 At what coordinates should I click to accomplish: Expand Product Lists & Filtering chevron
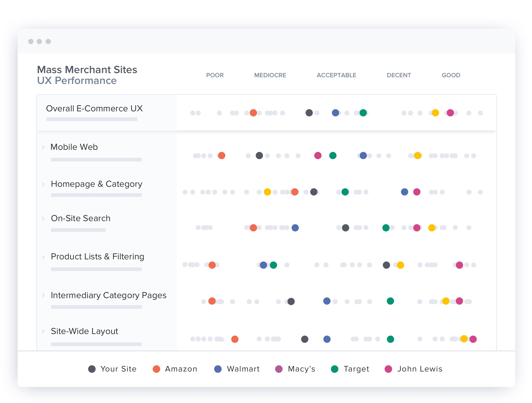click(x=43, y=257)
